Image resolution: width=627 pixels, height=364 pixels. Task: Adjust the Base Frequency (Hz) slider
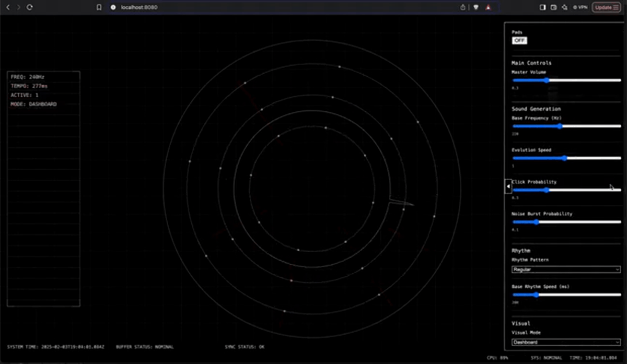pos(566,126)
